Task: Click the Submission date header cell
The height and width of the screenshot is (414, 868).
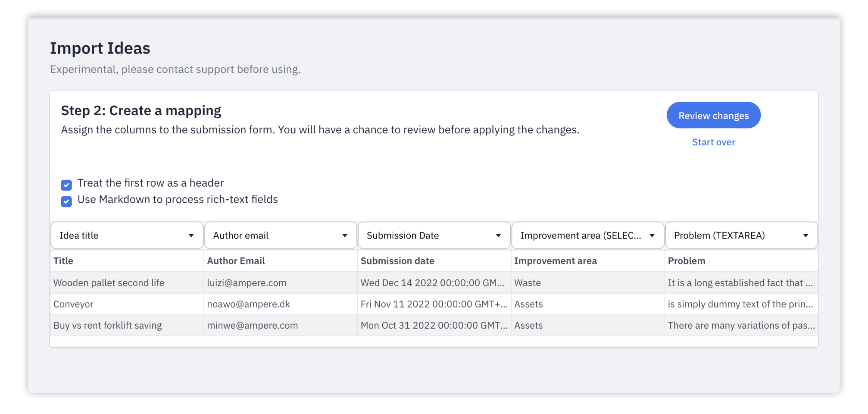Action: click(x=397, y=261)
